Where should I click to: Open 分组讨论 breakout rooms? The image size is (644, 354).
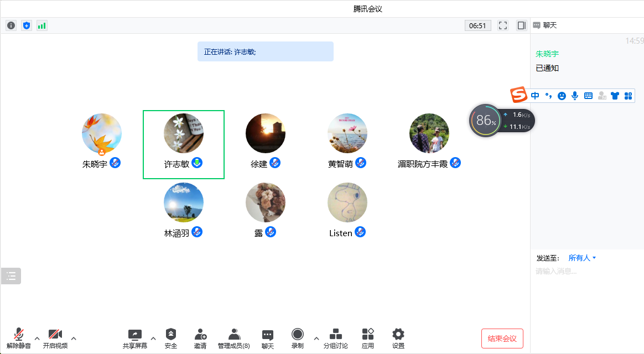coord(335,338)
